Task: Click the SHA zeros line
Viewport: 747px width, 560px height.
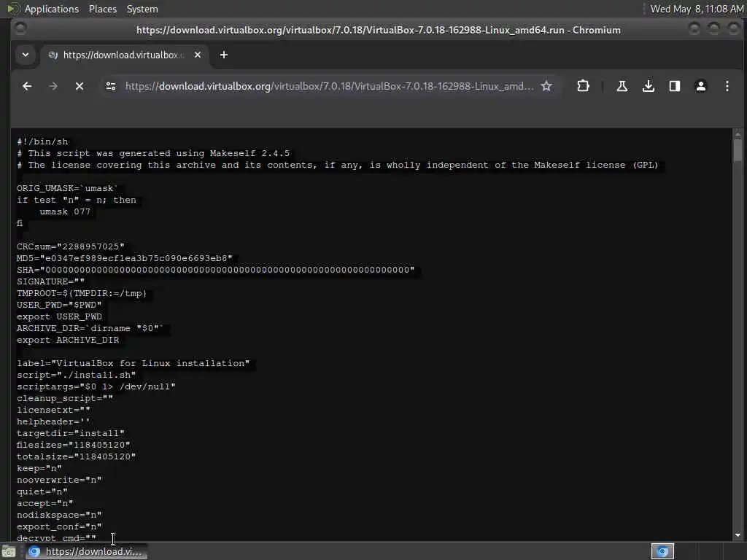Action: pyautogui.click(x=216, y=270)
